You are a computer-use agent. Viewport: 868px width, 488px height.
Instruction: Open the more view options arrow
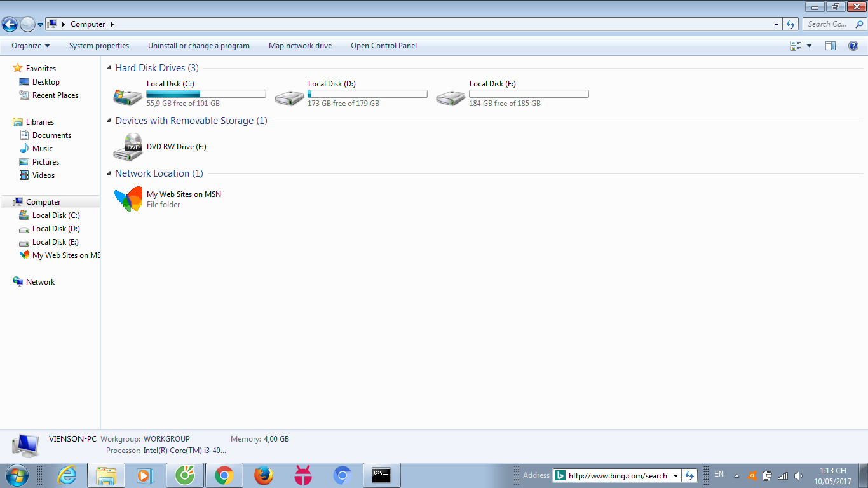809,46
